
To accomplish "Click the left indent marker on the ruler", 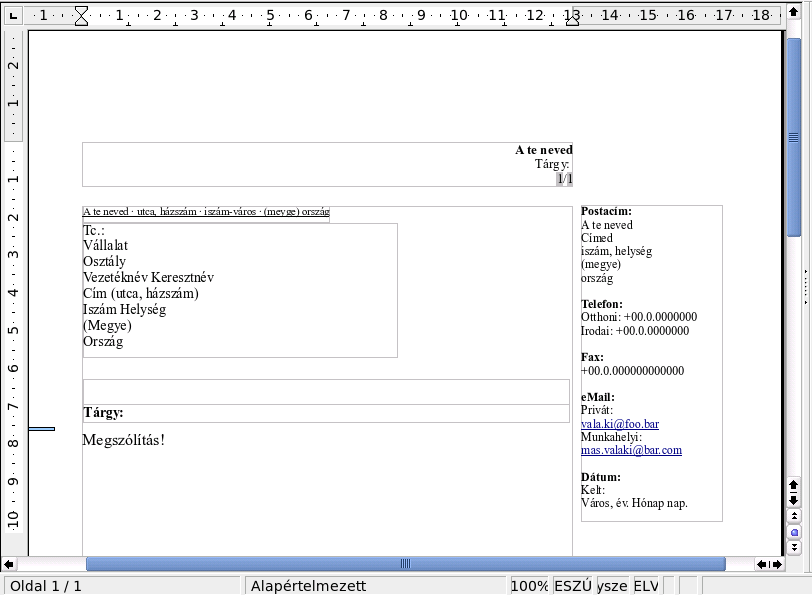I will click(81, 16).
